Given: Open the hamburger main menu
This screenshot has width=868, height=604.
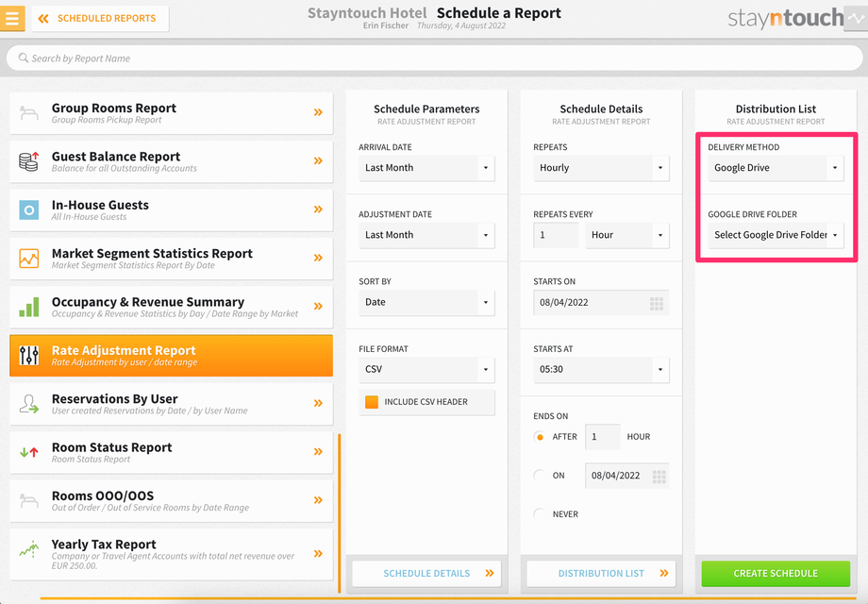Looking at the screenshot, I should [x=12, y=18].
